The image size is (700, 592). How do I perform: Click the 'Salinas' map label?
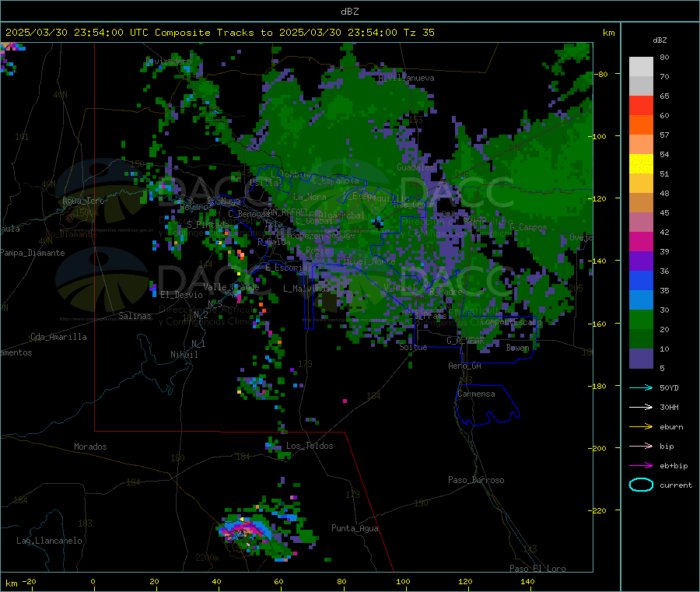pyautogui.click(x=135, y=316)
